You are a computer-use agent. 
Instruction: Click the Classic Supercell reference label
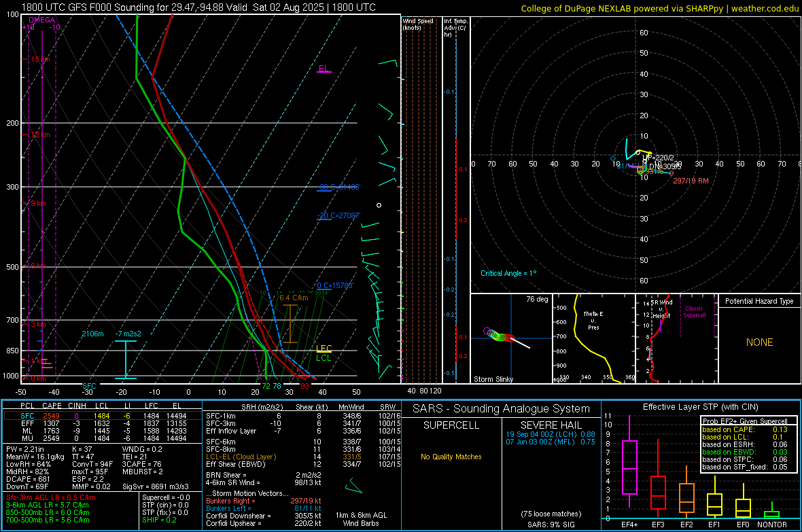tap(694, 312)
